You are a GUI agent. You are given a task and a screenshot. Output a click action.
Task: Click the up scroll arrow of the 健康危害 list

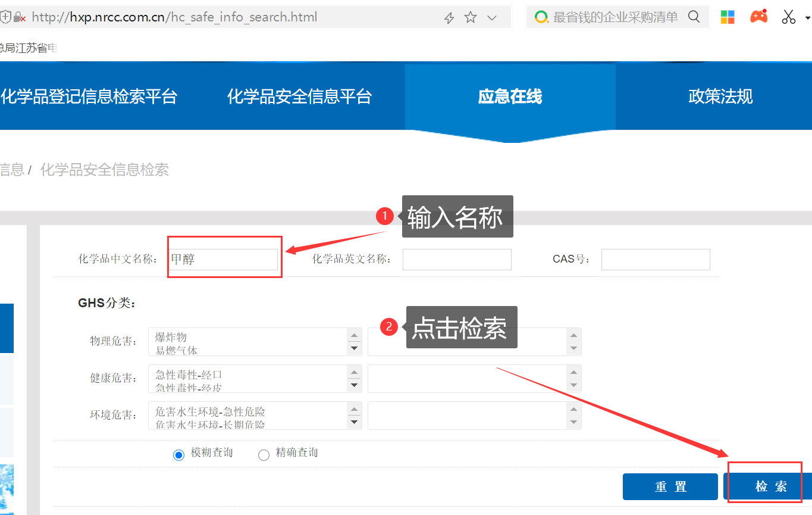pyautogui.click(x=354, y=371)
